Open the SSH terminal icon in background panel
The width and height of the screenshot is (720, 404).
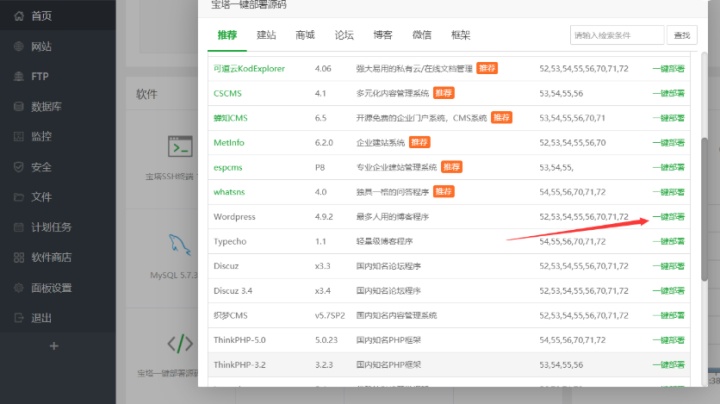[x=180, y=146]
